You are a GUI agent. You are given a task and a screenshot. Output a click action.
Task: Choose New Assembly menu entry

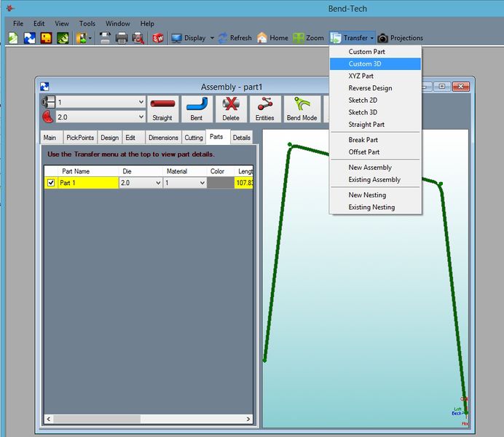tap(375, 168)
